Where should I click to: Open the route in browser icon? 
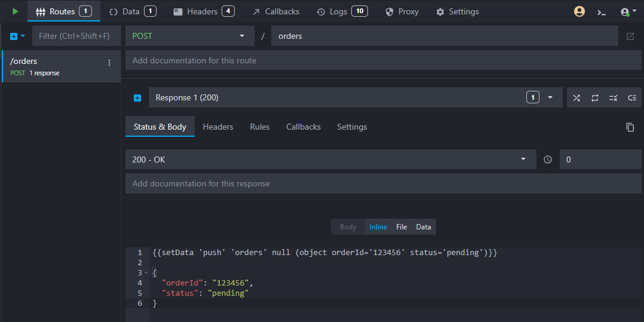coord(630,36)
